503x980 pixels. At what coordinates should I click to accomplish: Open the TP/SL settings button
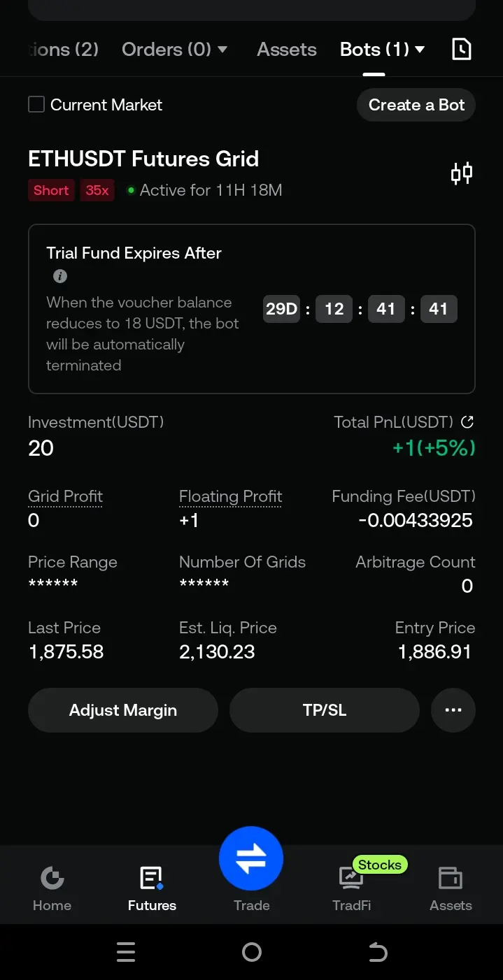tap(325, 710)
